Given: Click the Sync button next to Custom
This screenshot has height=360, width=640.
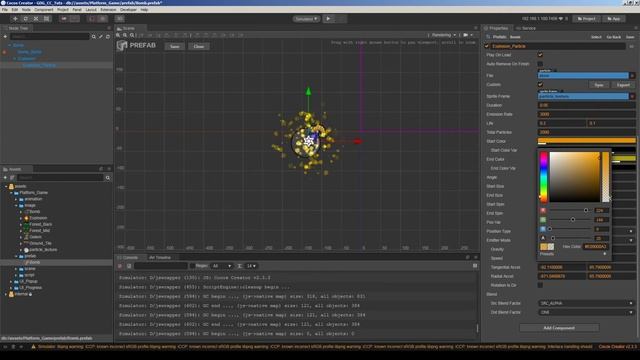Looking at the screenshot, I should coord(599,85).
